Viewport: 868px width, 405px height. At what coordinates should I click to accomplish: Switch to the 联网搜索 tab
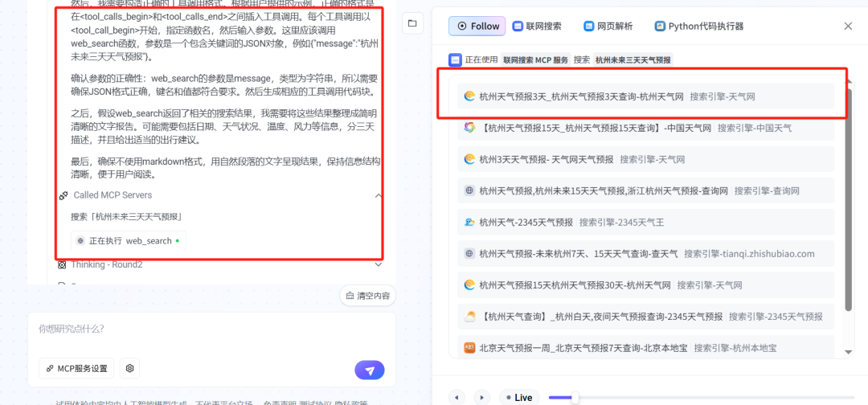pos(537,26)
